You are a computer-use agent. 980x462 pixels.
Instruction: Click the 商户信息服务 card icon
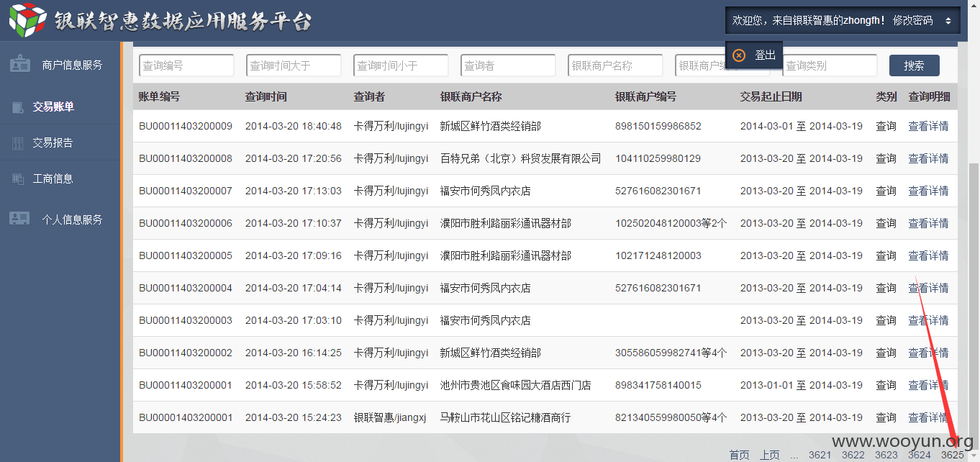click(20, 64)
